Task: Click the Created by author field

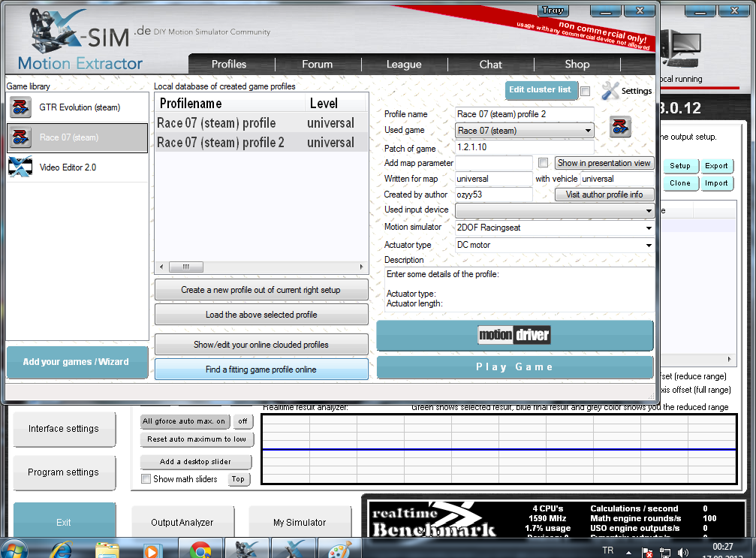Action: tap(494, 195)
